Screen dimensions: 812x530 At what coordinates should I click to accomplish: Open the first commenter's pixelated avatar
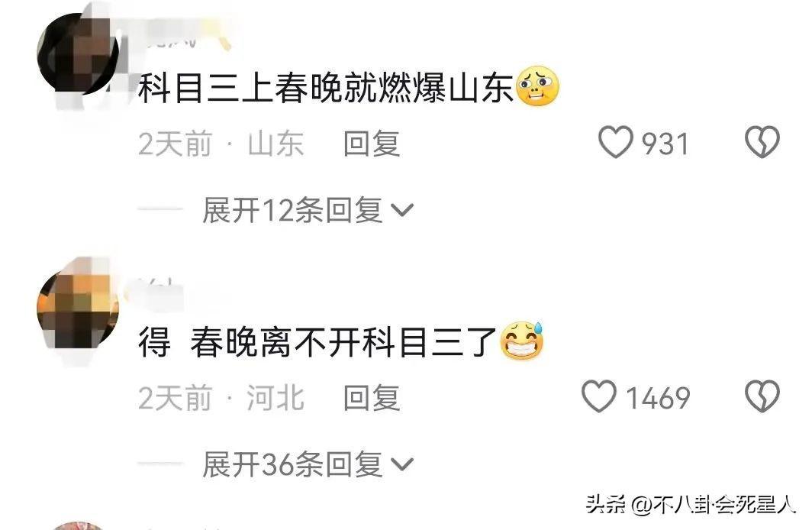click(x=79, y=54)
